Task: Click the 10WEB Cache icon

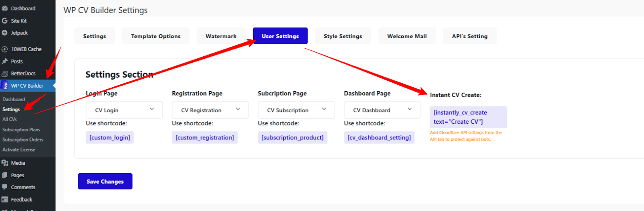Action: point(5,49)
